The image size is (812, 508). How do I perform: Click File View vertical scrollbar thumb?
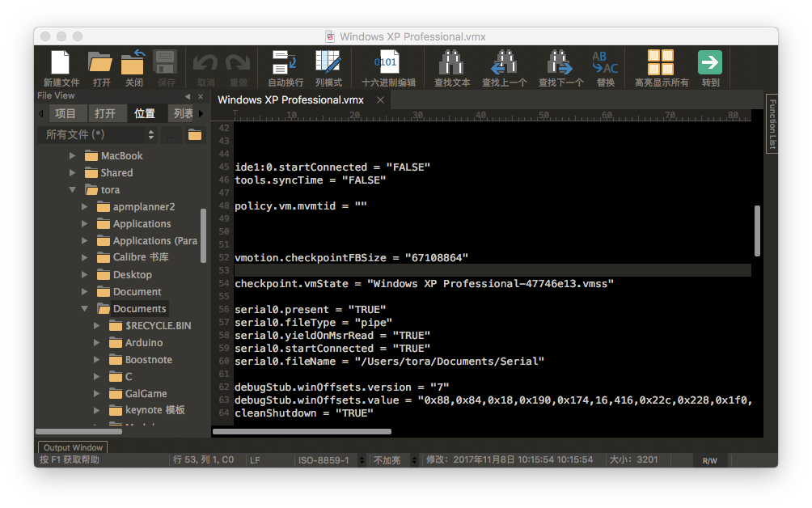point(203,235)
